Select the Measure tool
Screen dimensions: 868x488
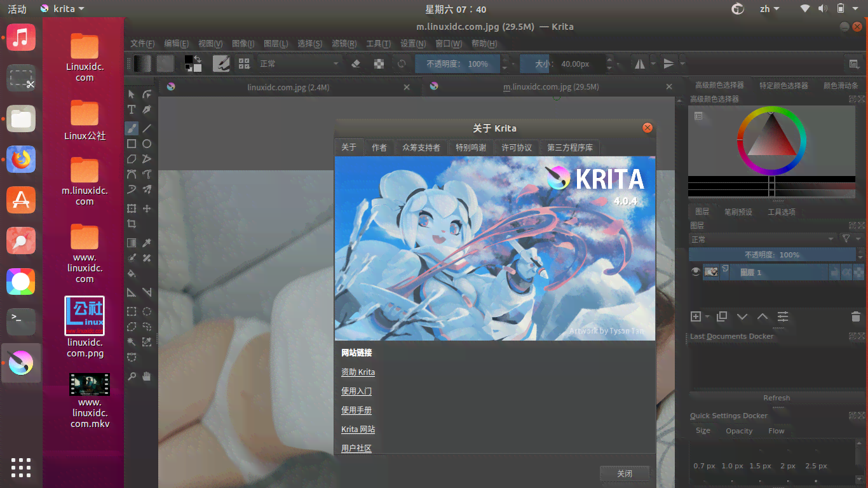click(x=147, y=292)
